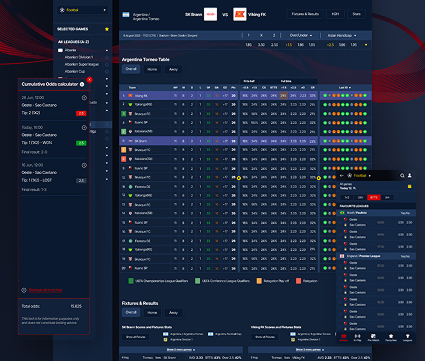Viewport: 425px width, 361px height.
Task: Click the Stats button in match header
Action: 356,14
